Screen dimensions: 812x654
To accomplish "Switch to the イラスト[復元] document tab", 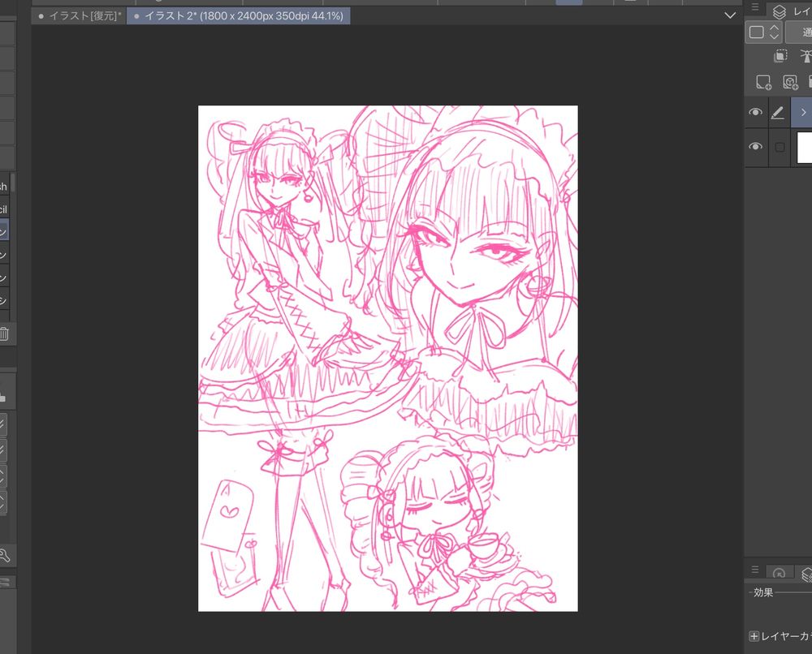I will click(x=80, y=16).
